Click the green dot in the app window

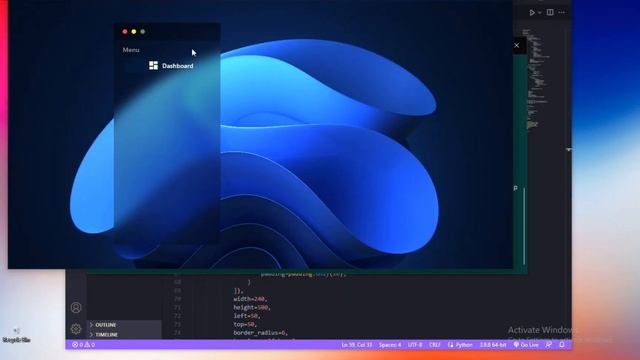pyautogui.click(x=143, y=31)
